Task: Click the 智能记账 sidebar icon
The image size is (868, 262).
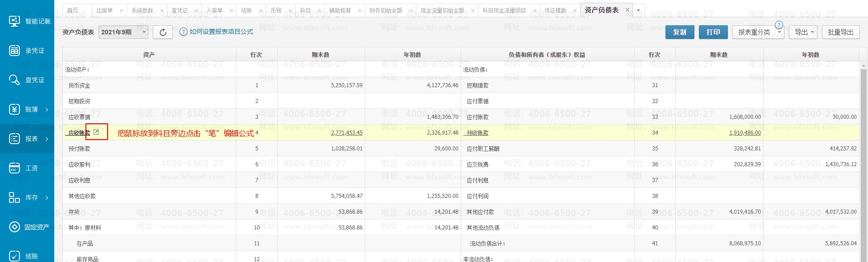Action: 14,21
